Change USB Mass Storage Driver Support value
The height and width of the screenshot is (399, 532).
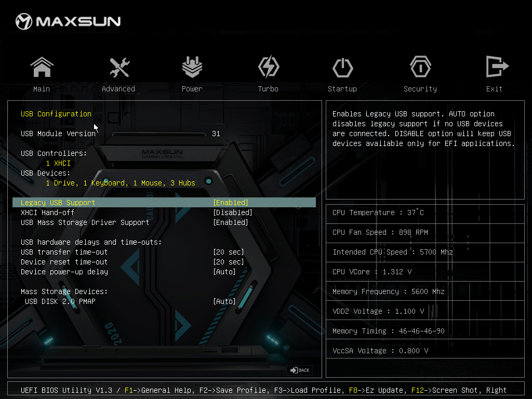231,222
